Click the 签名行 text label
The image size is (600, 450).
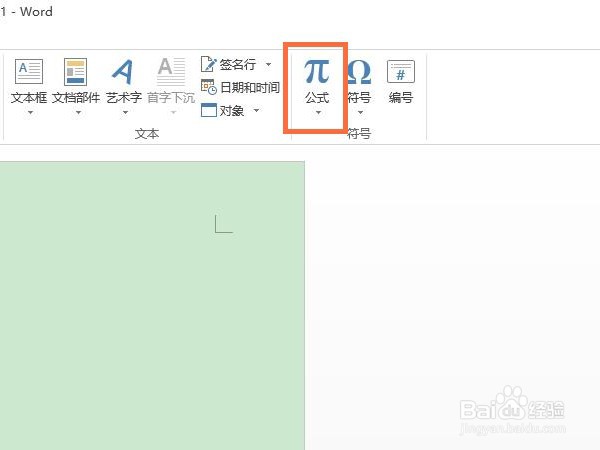point(238,64)
